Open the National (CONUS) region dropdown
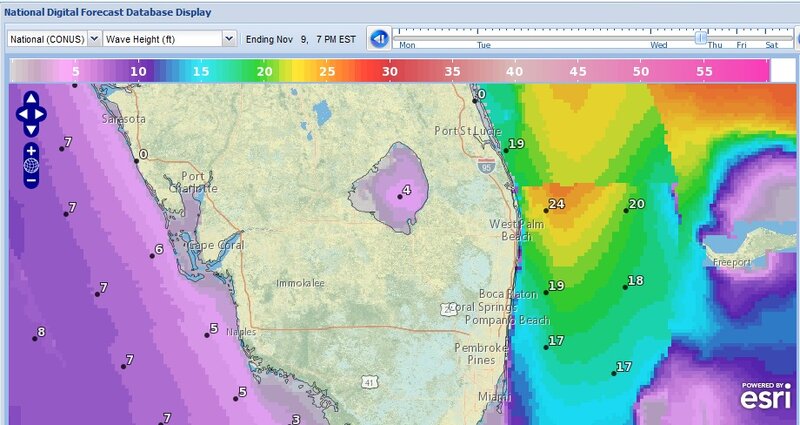The height and width of the screenshot is (425, 800). (x=54, y=38)
